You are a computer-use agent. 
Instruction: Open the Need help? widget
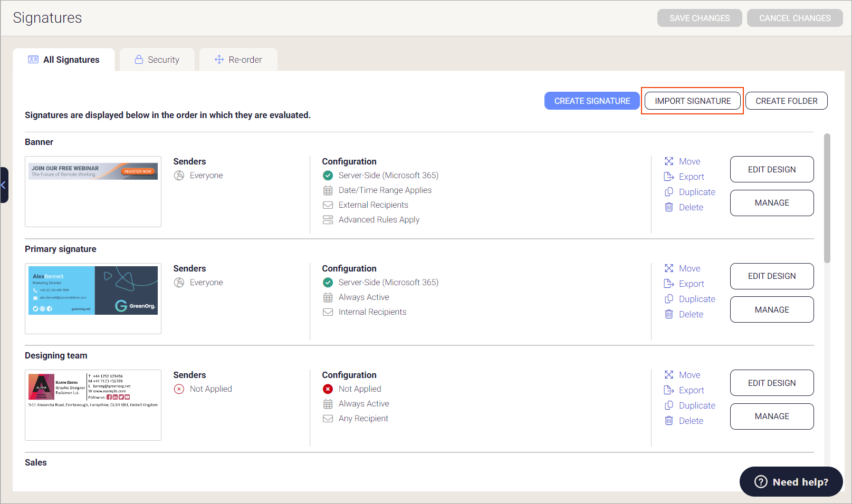click(x=791, y=482)
